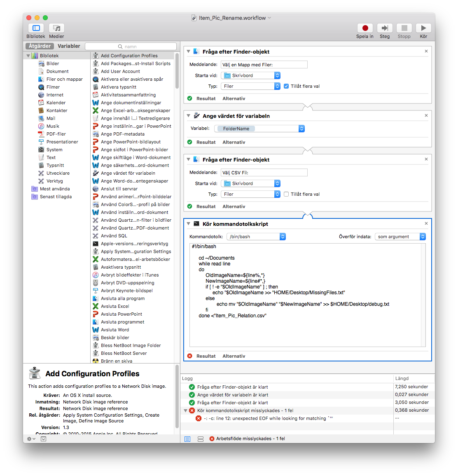
Task: Open Resultat of first Finder action
Action: pos(206,98)
